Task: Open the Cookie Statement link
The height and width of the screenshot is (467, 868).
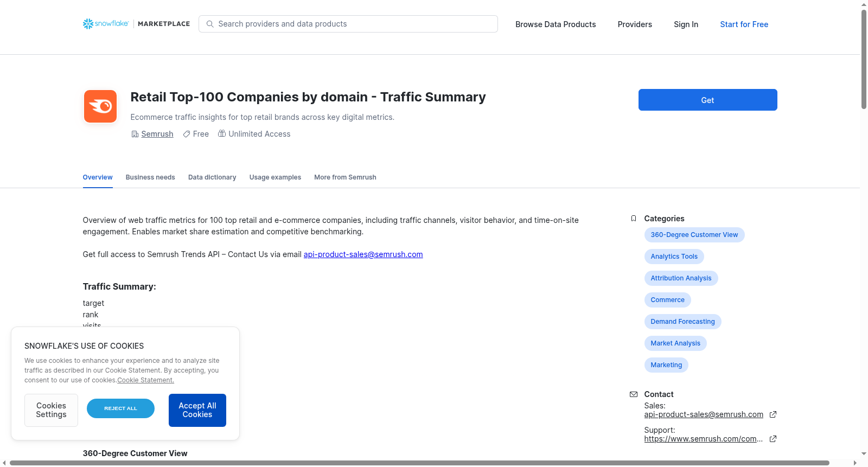Action: click(x=145, y=380)
